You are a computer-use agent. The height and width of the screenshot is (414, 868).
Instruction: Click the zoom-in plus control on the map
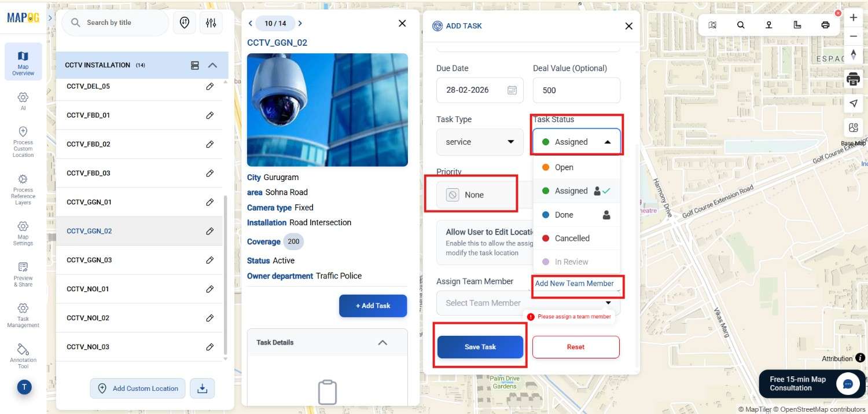coord(853,17)
